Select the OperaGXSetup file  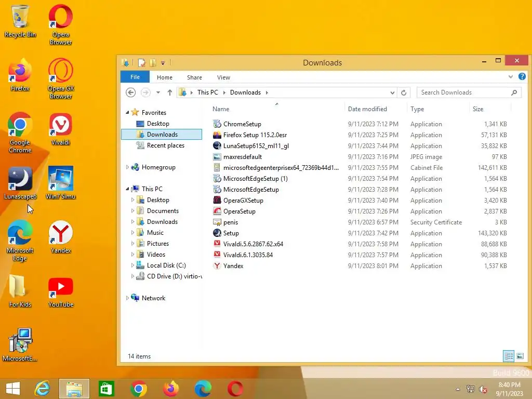pyautogui.click(x=243, y=200)
